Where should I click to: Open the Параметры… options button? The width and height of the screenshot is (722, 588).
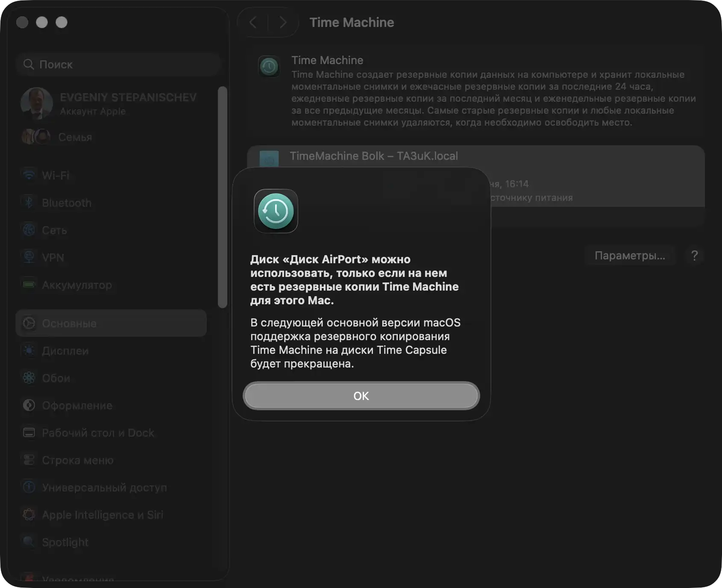pyautogui.click(x=630, y=256)
